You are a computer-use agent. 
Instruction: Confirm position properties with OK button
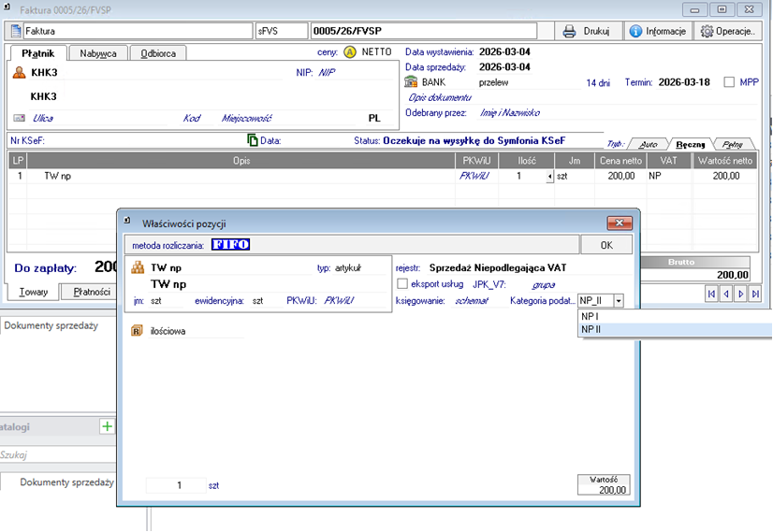[606, 245]
